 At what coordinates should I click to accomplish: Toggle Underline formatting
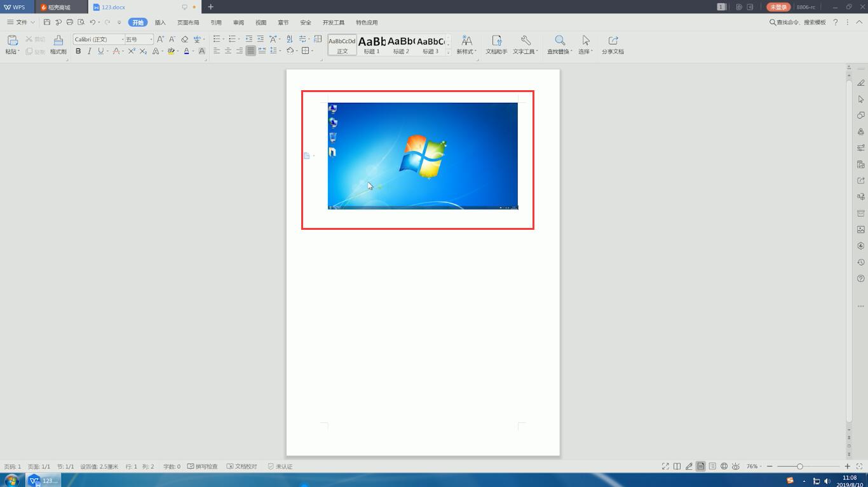tap(100, 51)
